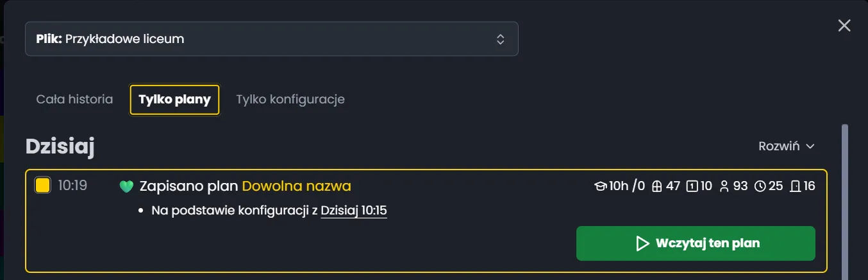
Task: Click the green heart icon
Action: coord(126,186)
